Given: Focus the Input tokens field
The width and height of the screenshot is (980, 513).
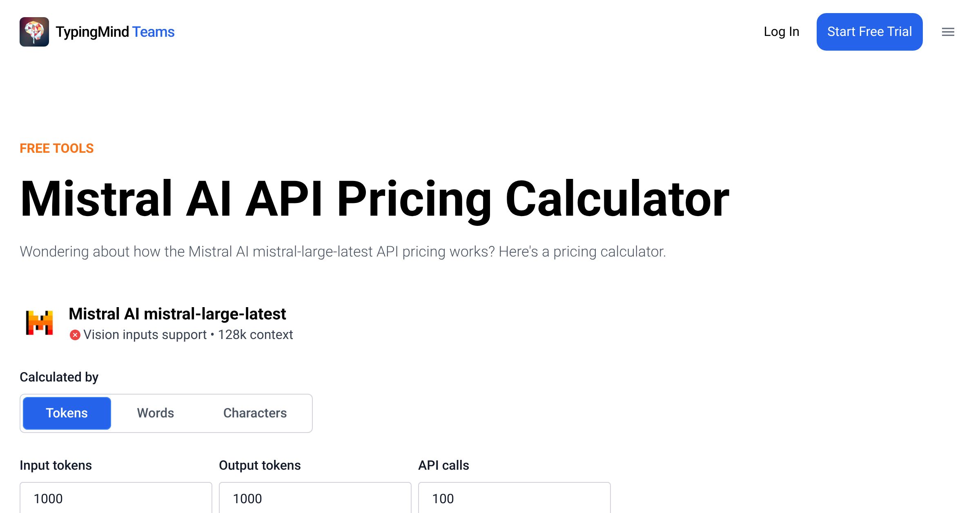Looking at the screenshot, I should point(116,498).
